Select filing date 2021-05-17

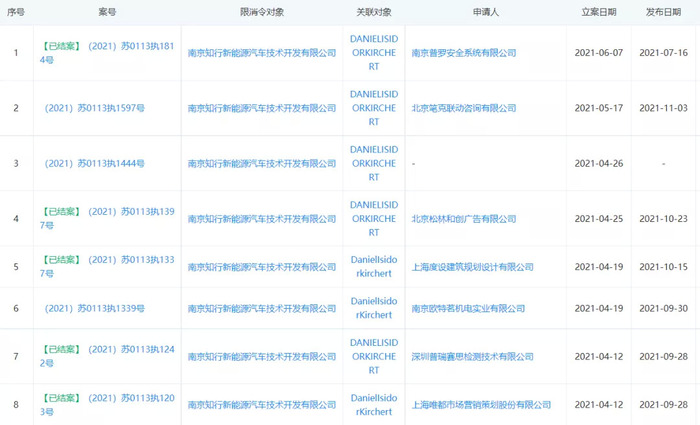point(599,108)
